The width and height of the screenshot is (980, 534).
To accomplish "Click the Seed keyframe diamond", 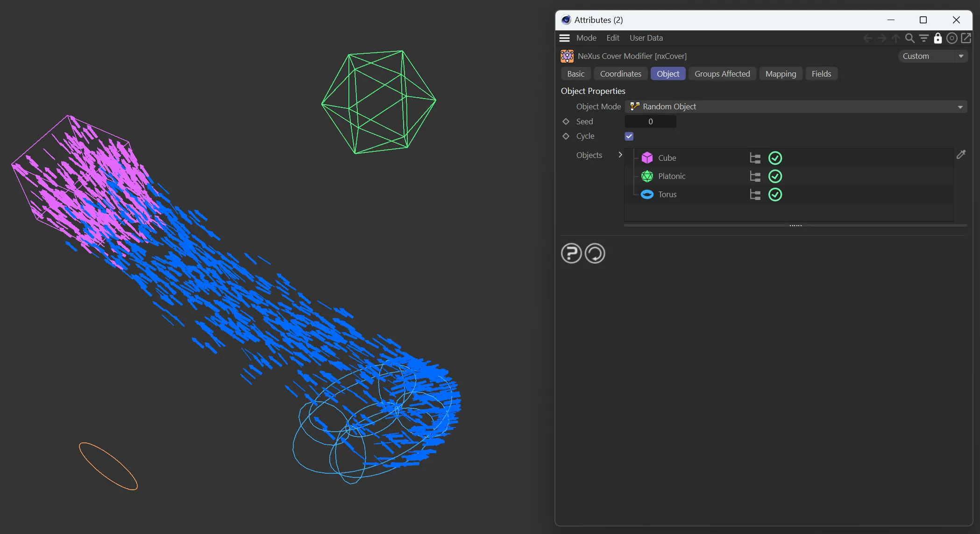I will [x=566, y=121].
